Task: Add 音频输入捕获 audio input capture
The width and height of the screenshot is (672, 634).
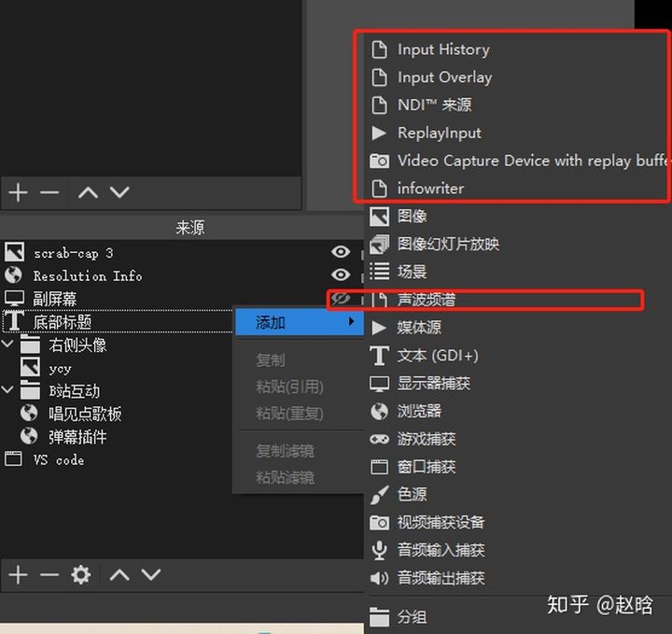Action: (518, 550)
